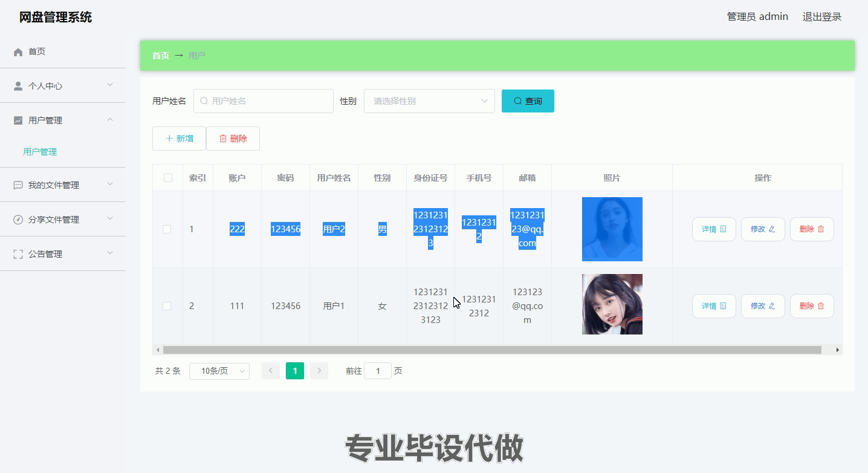Click cell 用户2 in the name column

(x=334, y=229)
